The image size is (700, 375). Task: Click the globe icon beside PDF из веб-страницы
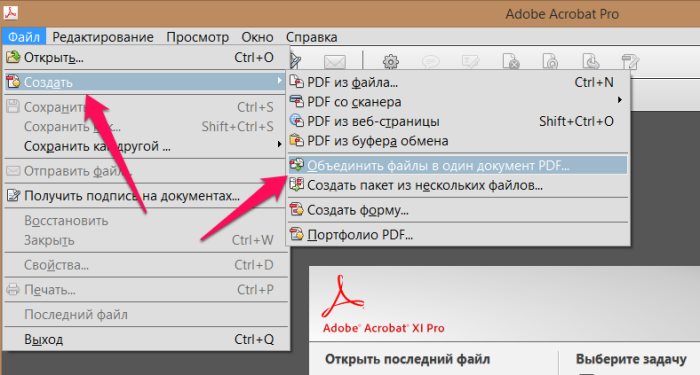click(296, 121)
